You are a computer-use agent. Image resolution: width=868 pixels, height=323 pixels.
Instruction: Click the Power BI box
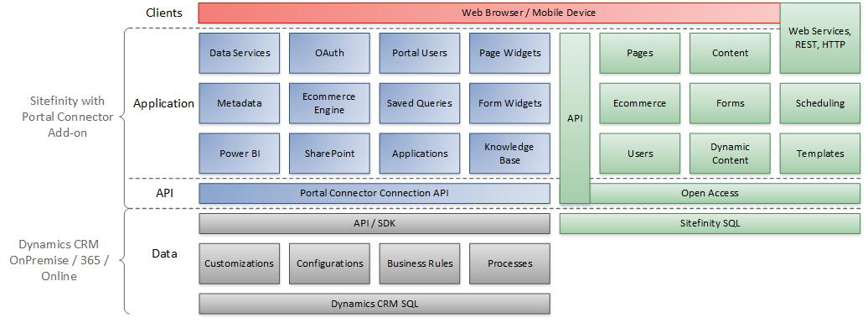240,154
